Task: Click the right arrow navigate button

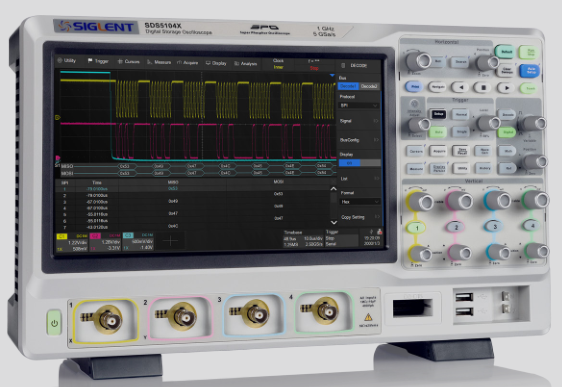Action: click(x=506, y=87)
